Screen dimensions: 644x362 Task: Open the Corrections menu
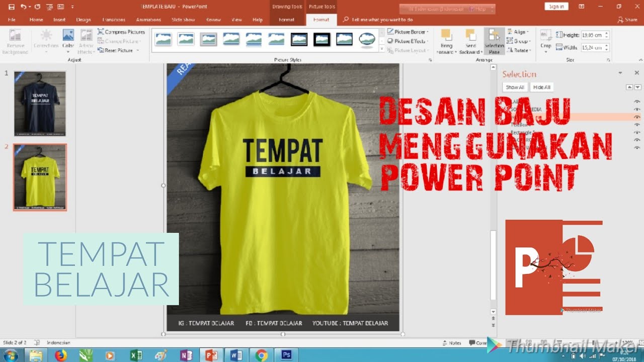pos(46,42)
